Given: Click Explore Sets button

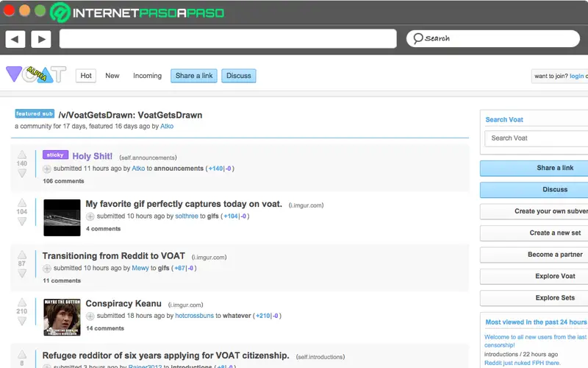Looking at the screenshot, I should click(x=534, y=298).
